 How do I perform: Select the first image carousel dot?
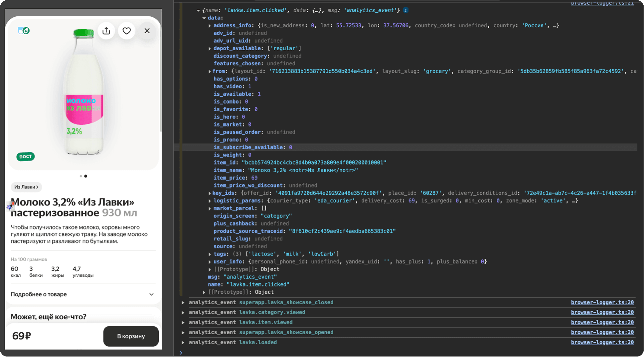[x=81, y=176]
